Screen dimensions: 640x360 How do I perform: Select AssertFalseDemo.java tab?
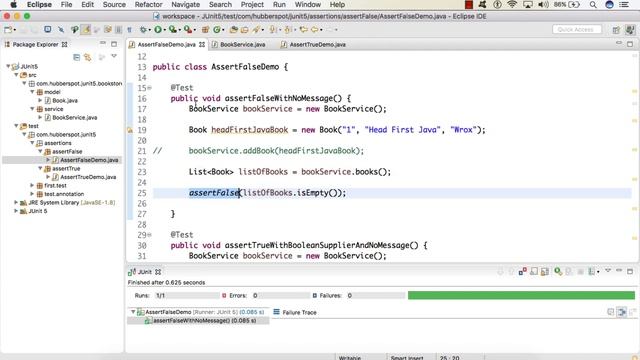[x=167, y=44]
